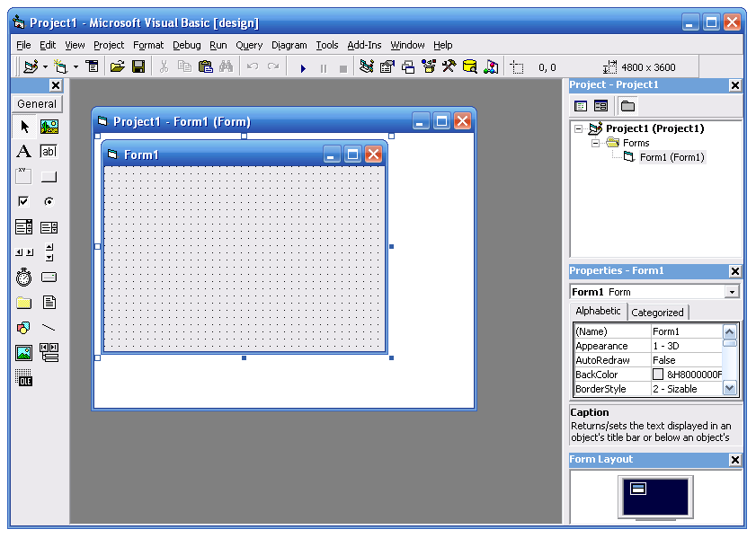Select the DirListBox folder tool

23,303
